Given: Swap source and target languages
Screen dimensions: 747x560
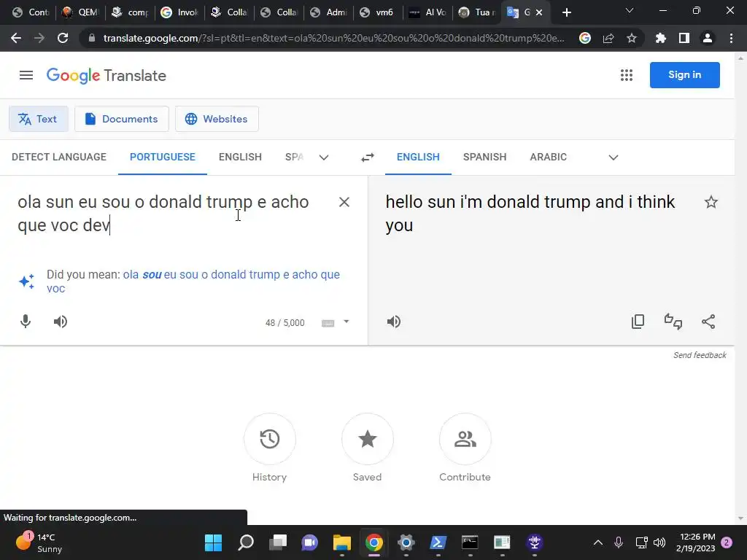Looking at the screenshot, I should [x=368, y=157].
